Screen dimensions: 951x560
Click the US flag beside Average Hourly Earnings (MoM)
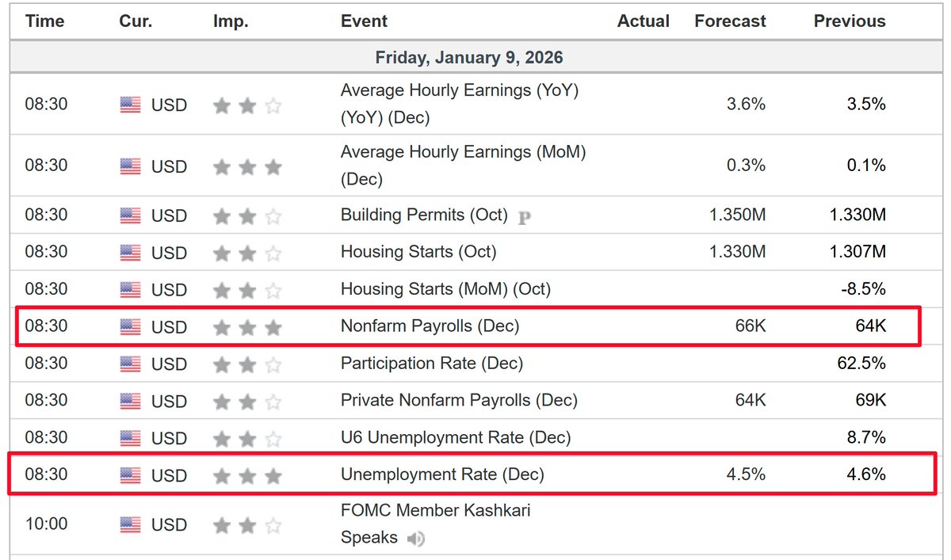pos(131,166)
